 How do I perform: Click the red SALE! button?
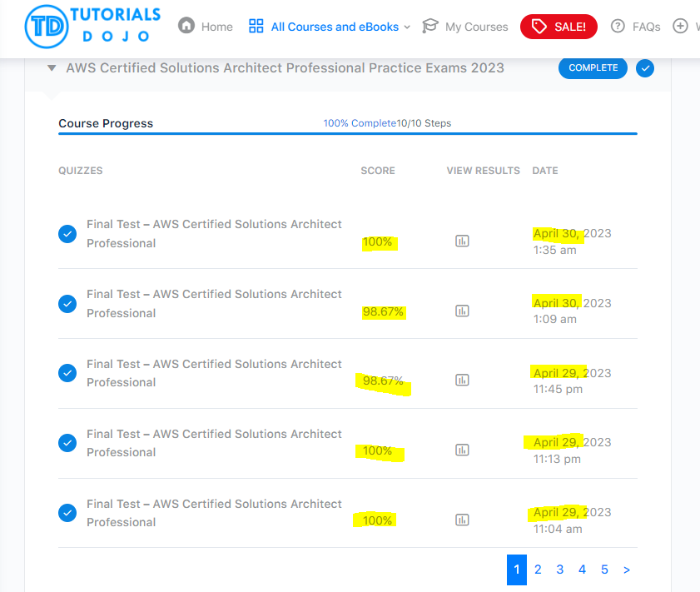pos(559,27)
